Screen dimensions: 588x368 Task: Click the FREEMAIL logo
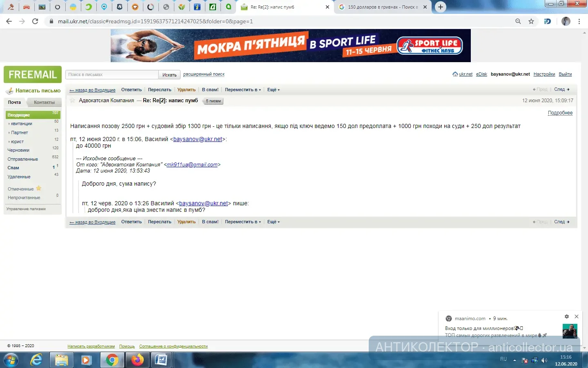coord(32,74)
